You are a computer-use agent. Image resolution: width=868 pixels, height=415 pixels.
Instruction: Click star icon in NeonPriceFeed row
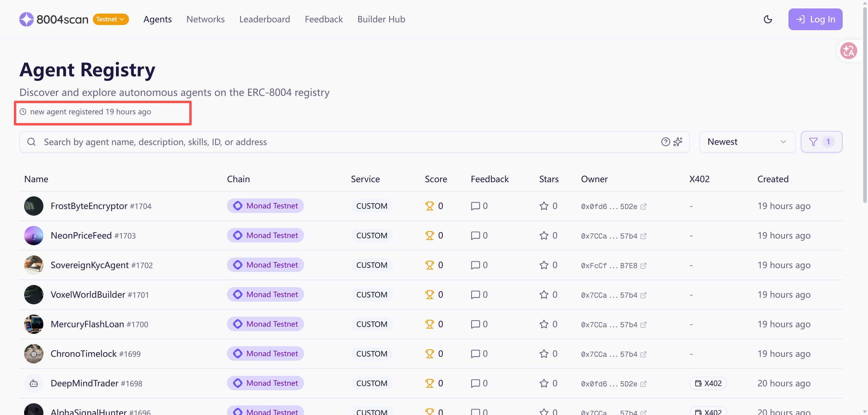pyautogui.click(x=543, y=236)
